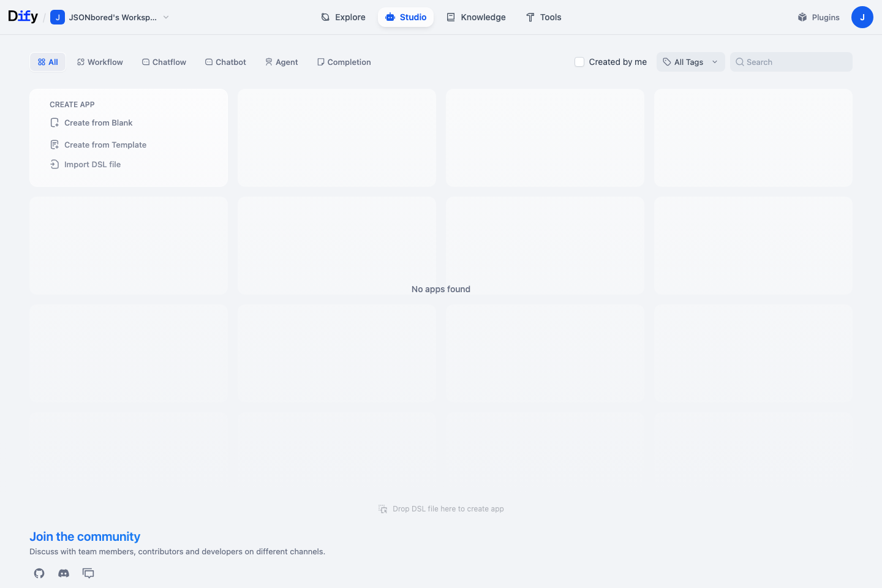Open the Discord community icon link

tap(64, 573)
